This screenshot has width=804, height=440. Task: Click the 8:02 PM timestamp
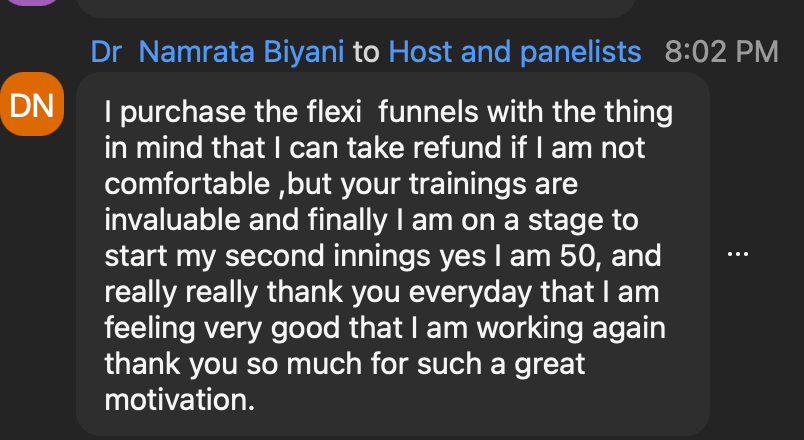(x=720, y=52)
